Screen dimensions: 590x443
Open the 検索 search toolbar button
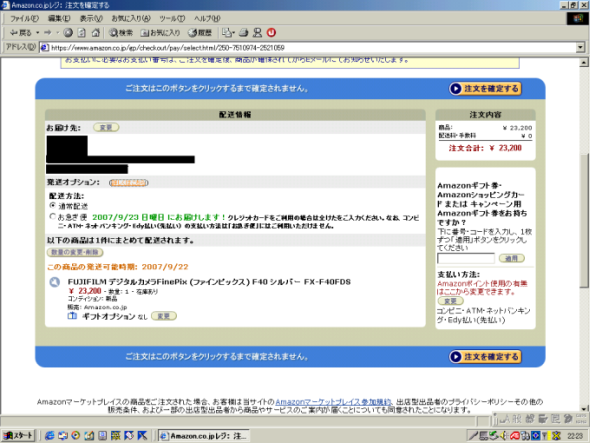click(x=121, y=33)
